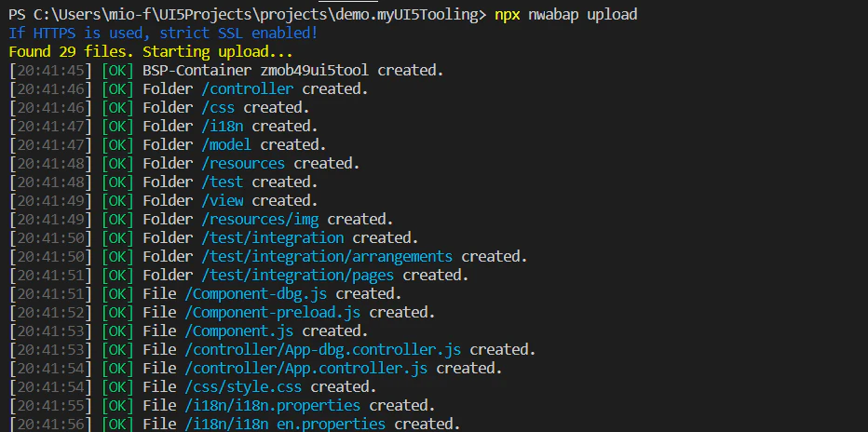Click the /css folder path

click(218, 107)
